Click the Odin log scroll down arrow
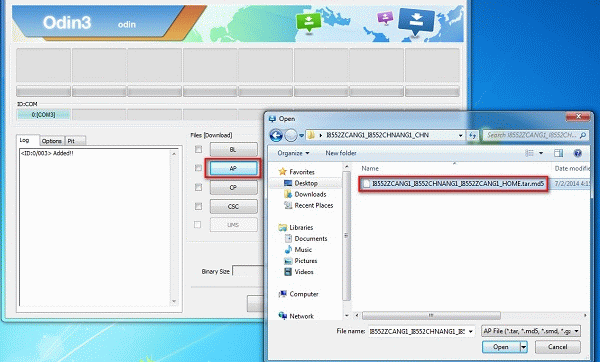The image size is (600, 362). tap(174, 301)
